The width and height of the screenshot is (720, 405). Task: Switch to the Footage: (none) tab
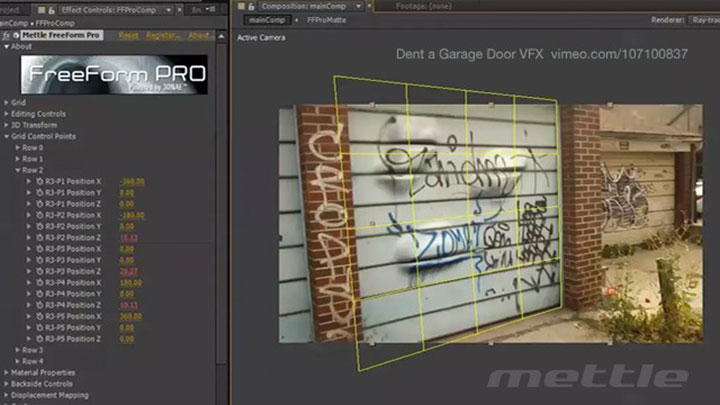pyautogui.click(x=423, y=6)
